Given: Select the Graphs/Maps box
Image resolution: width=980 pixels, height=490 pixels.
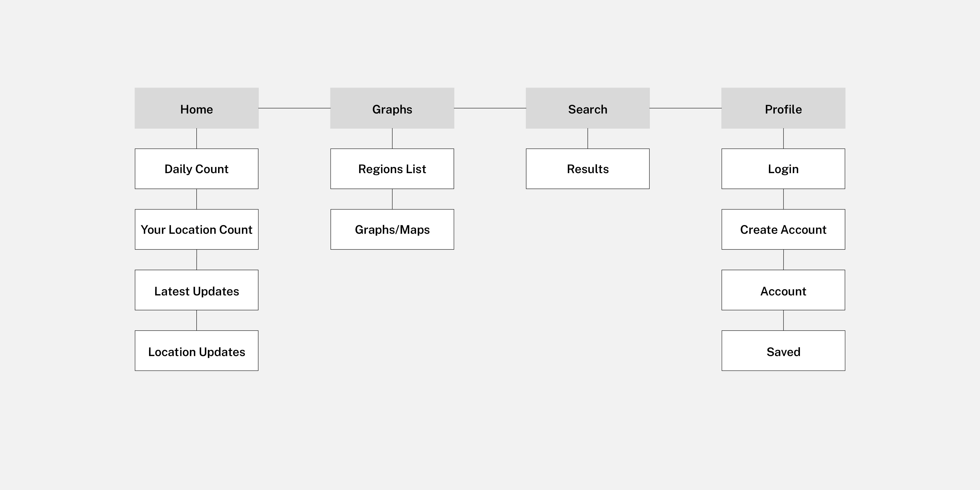Looking at the screenshot, I should (x=392, y=229).
